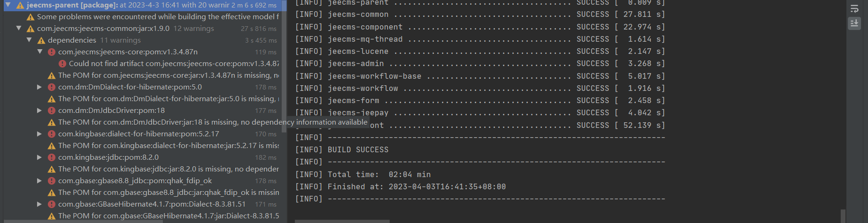
Task: Toggle soft-wrap in the build console
Action: click(854, 9)
